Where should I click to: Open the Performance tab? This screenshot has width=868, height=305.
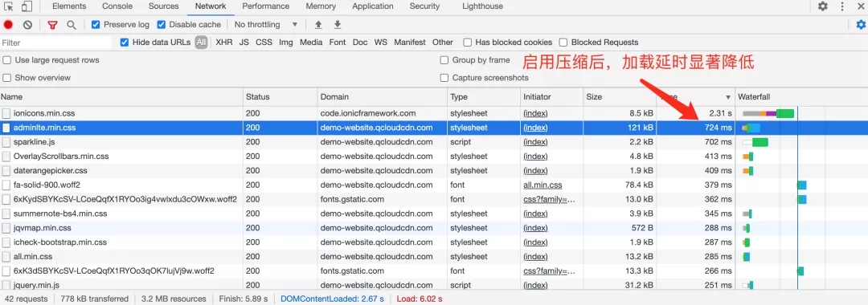[266, 6]
